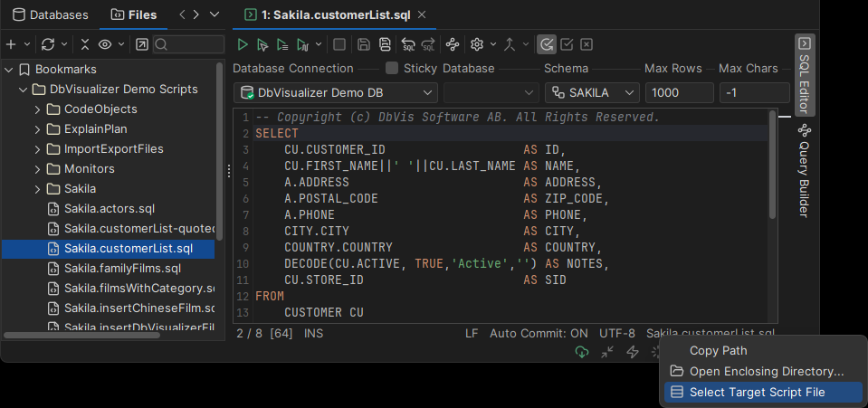
Task: Click the Save file floppy disk icon
Action: (363, 44)
